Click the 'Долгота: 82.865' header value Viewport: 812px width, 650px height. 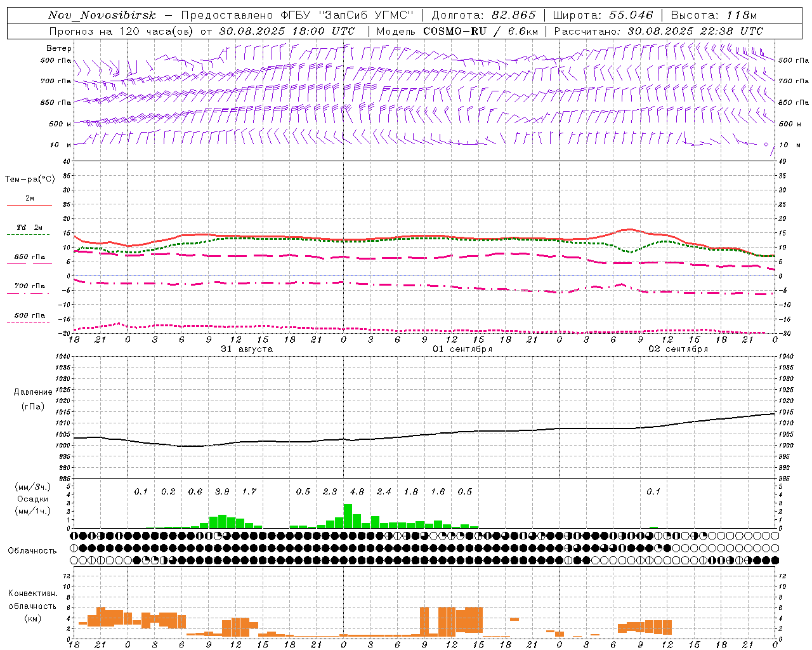tap(483, 15)
